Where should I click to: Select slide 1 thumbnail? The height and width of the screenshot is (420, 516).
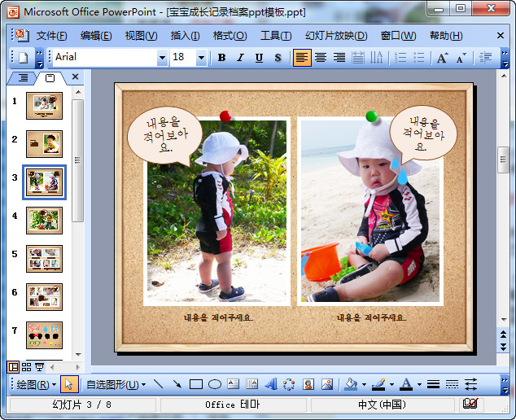point(44,106)
